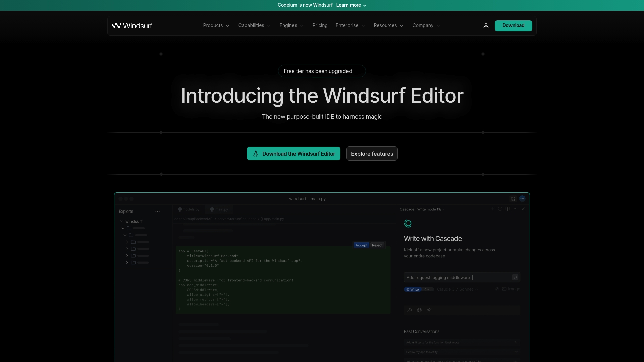
Task: Click the Cascade icon in the editor title bar
Action: coord(513,199)
